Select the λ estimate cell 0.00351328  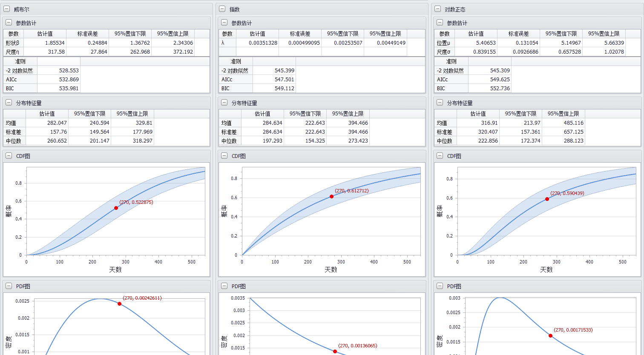pyautogui.click(x=257, y=43)
